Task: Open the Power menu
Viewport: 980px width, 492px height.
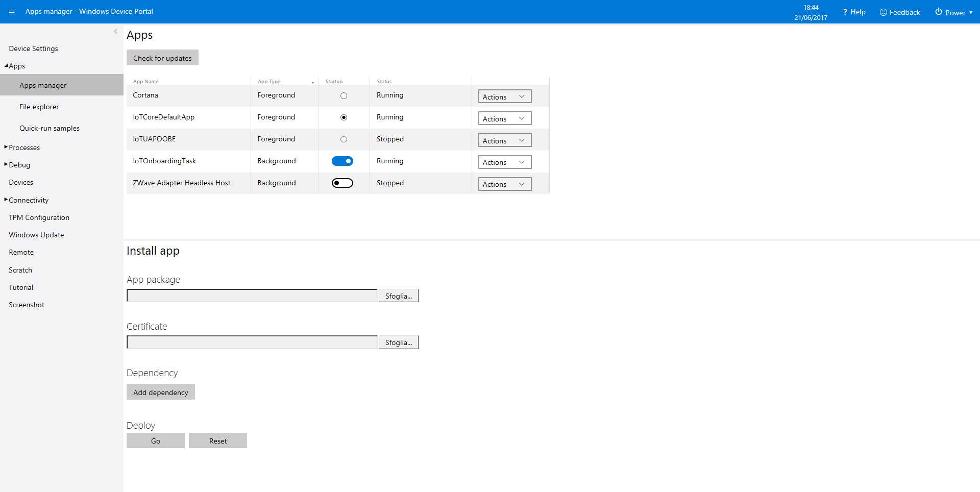Action: tap(954, 12)
